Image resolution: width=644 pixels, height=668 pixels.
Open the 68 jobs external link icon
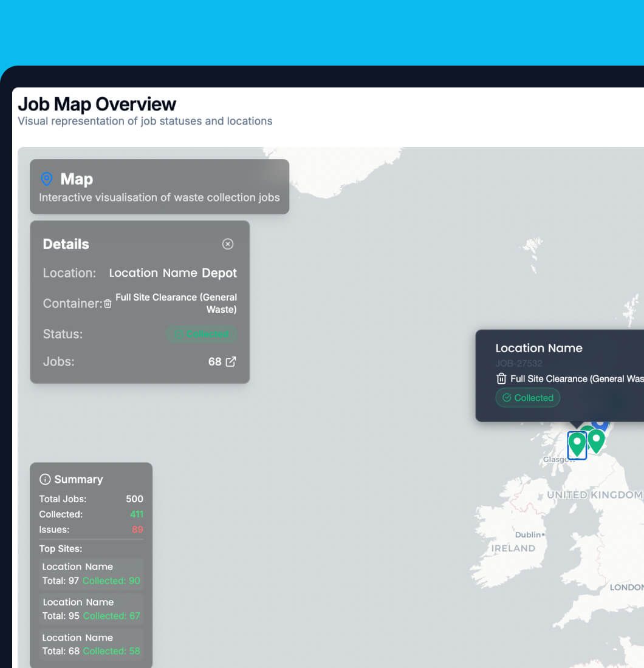click(x=231, y=362)
